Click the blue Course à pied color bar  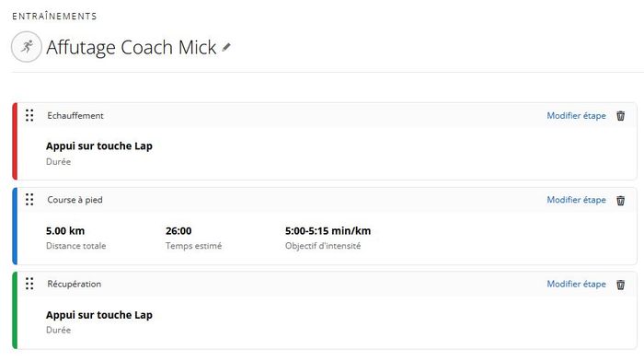15,226
